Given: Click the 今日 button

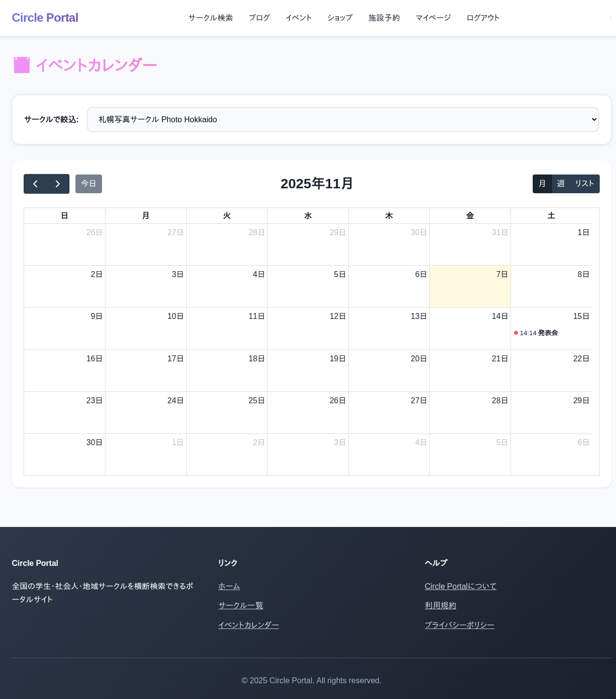Looking at the screenshot, I should (x=89, y=184).
